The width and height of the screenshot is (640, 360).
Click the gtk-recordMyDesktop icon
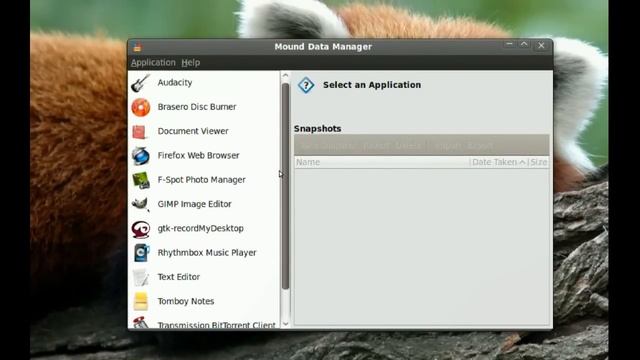point(141,229)
